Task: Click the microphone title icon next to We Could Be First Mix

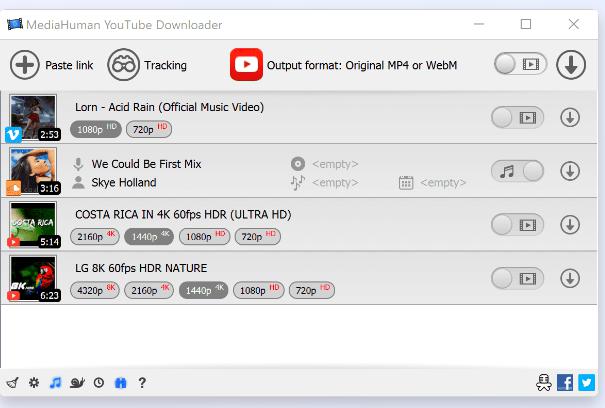Action: (78, 164)
